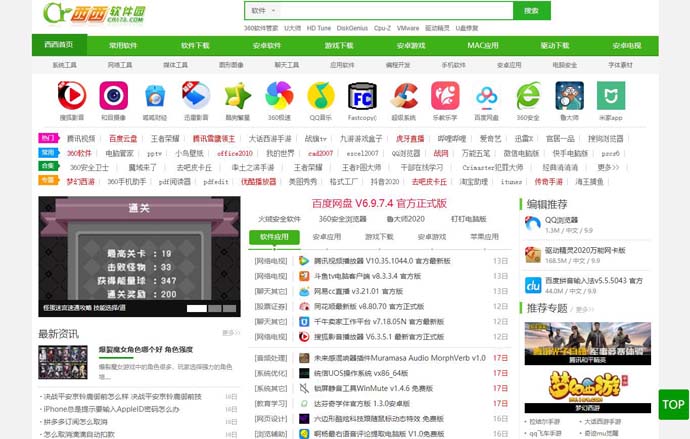Image resolution: width=690 pixels, height=439 pixels.
Task: Click the 拼多多订阅怎么取消 news item
Action: click(x=75, y=421)
